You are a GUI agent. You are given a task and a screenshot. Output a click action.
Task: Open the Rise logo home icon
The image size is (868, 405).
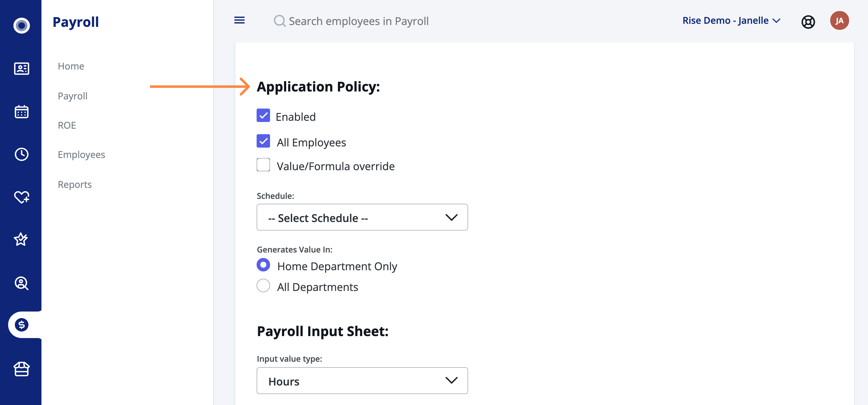pos(21,26)
